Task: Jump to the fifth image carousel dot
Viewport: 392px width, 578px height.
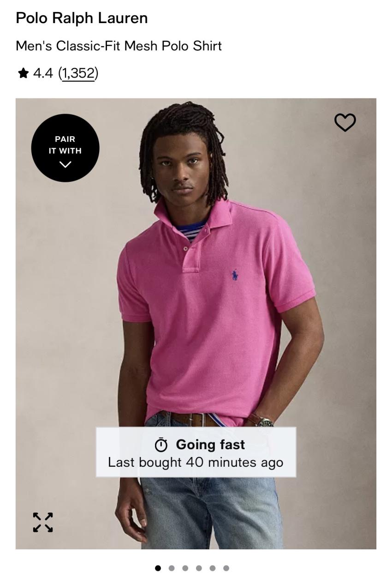Action: click(x=212, y=568)
